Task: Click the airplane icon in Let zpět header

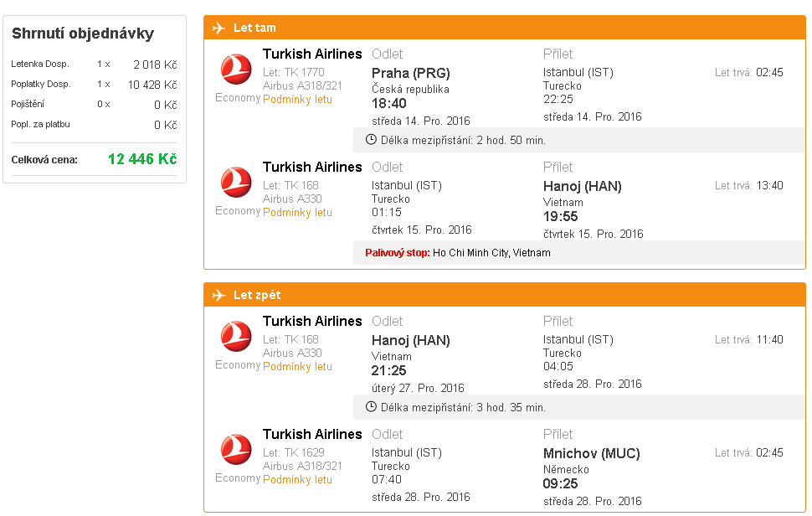Action: point(219,296)
